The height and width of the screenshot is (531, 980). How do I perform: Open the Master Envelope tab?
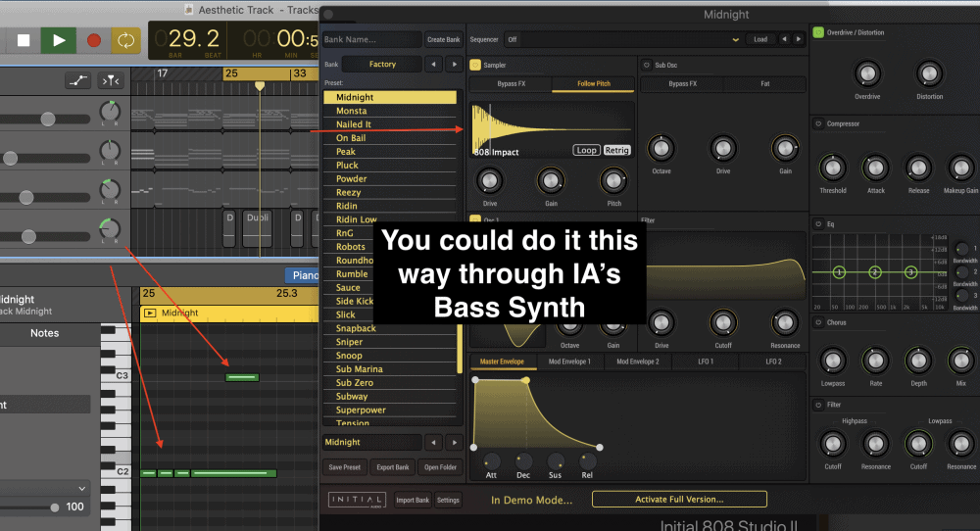pos(501,362)
